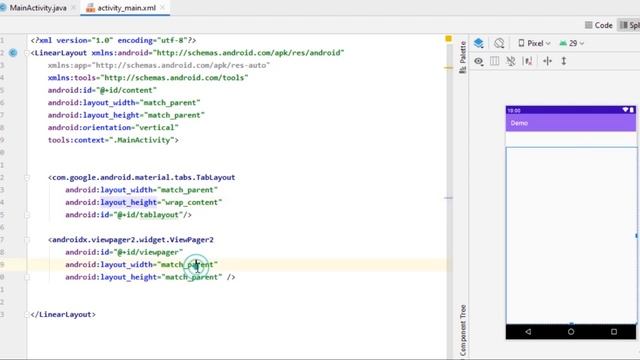Toggle the view options eye icon
The width and height of the screenshot is (640, 360).
tap(479, 61)
